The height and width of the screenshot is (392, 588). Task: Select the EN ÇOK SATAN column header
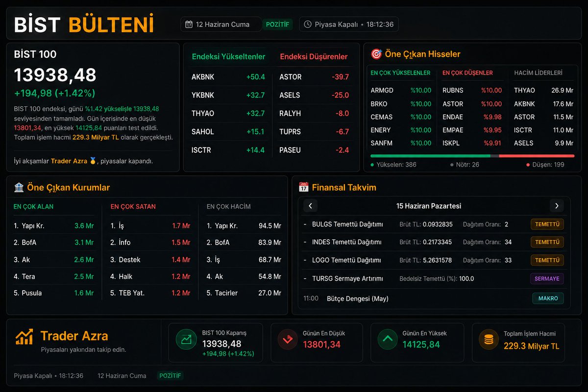132,207
